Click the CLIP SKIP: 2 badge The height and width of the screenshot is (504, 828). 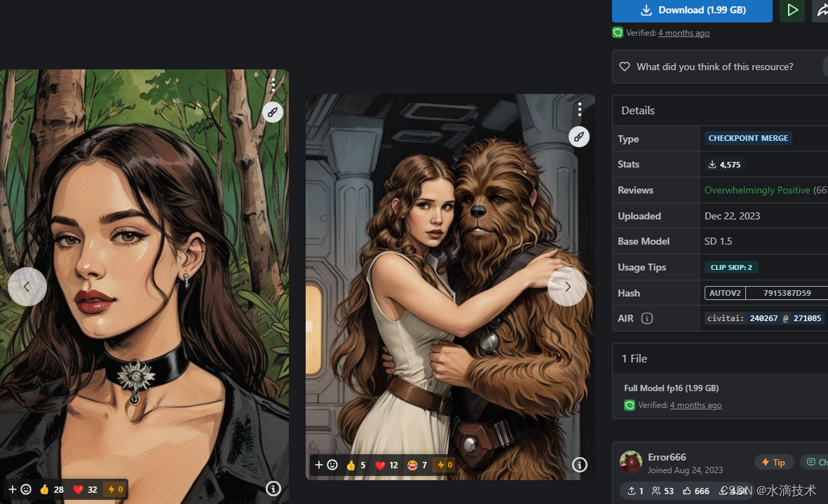tap(731, 267)
